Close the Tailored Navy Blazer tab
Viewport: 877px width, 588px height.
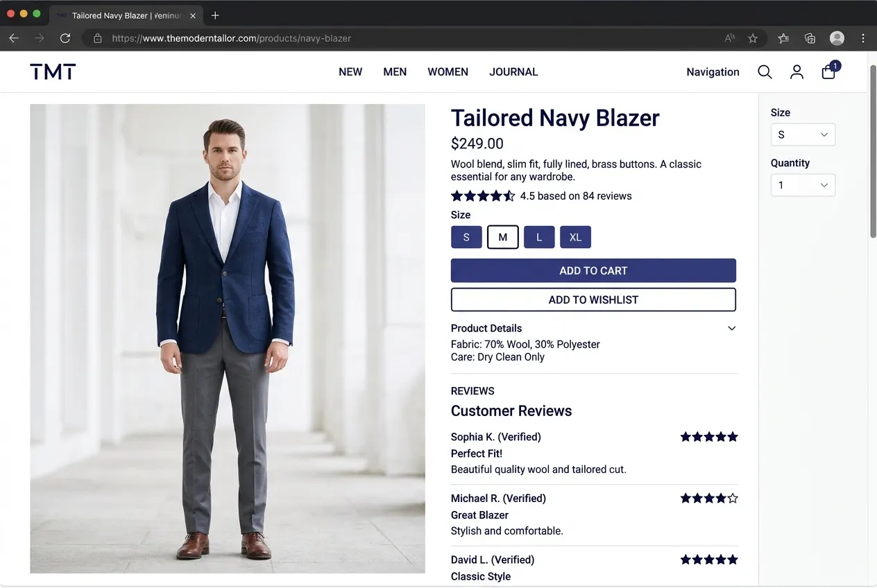(193, 15)
